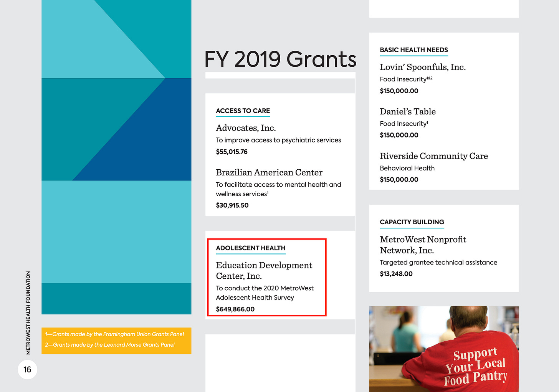Select 'Targeted grantee technical assistance' text

tap(438, 263)
